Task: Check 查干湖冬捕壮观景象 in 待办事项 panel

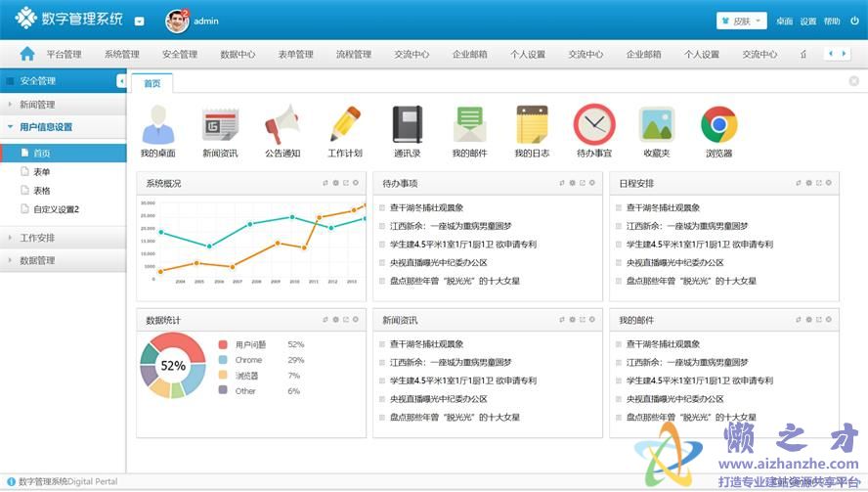Action: point(382,207)
